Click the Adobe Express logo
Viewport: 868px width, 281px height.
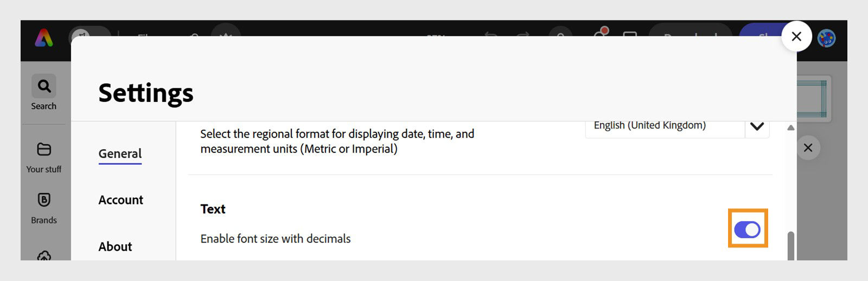point(44,39)
